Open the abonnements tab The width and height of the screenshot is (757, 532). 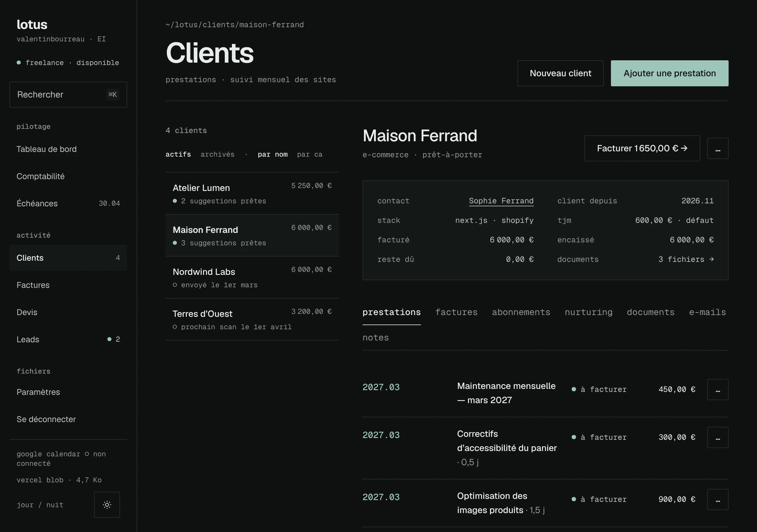coord(521,312)
